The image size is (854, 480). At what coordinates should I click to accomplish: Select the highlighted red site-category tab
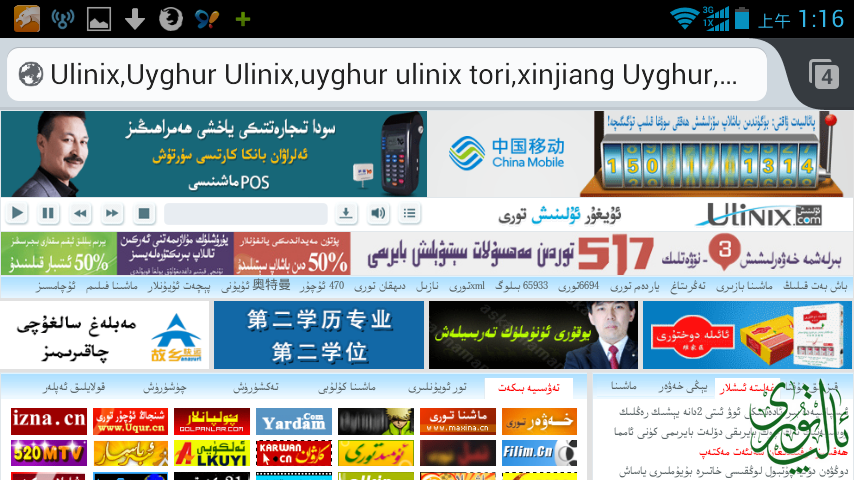coord(528,388)
